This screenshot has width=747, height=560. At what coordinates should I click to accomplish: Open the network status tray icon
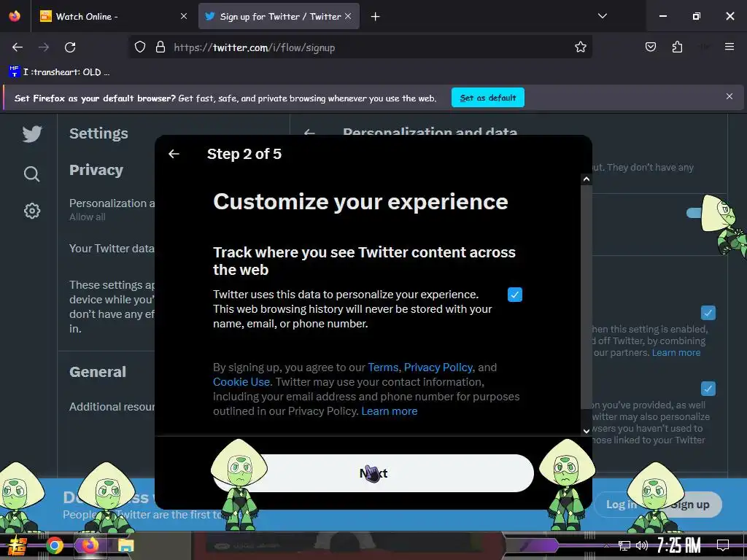click(624, 545)
